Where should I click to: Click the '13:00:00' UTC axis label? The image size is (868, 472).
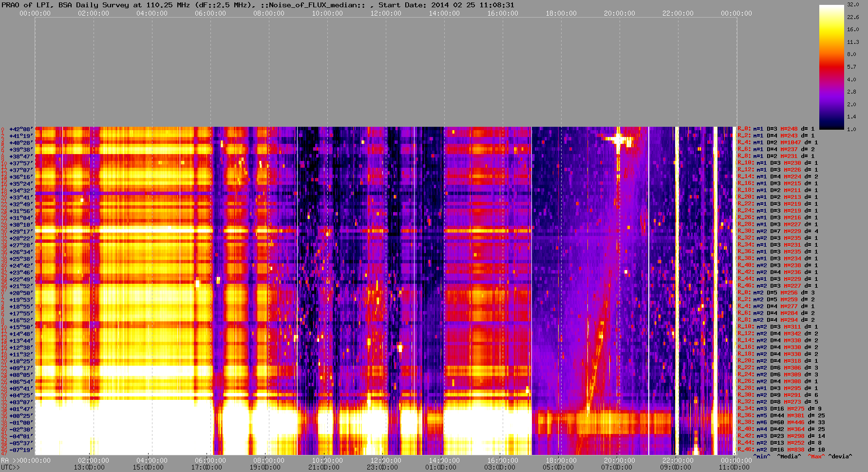[89, 467]
